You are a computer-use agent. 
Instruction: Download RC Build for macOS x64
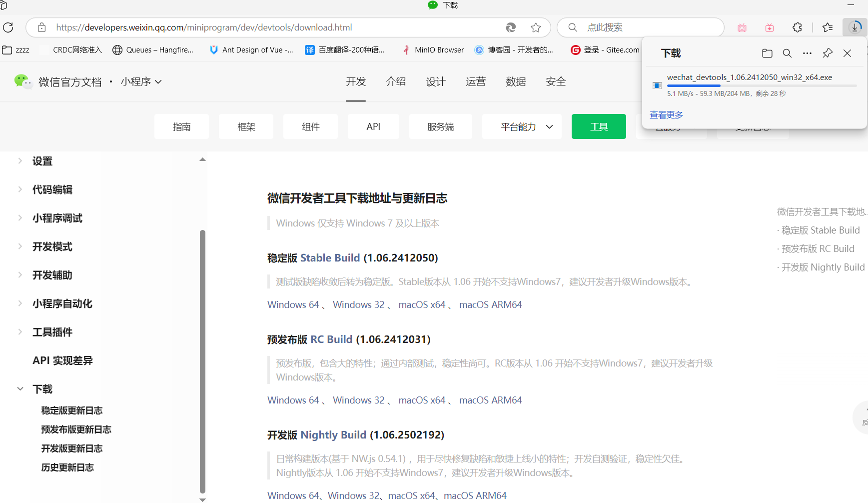click(x=422, y=400)
